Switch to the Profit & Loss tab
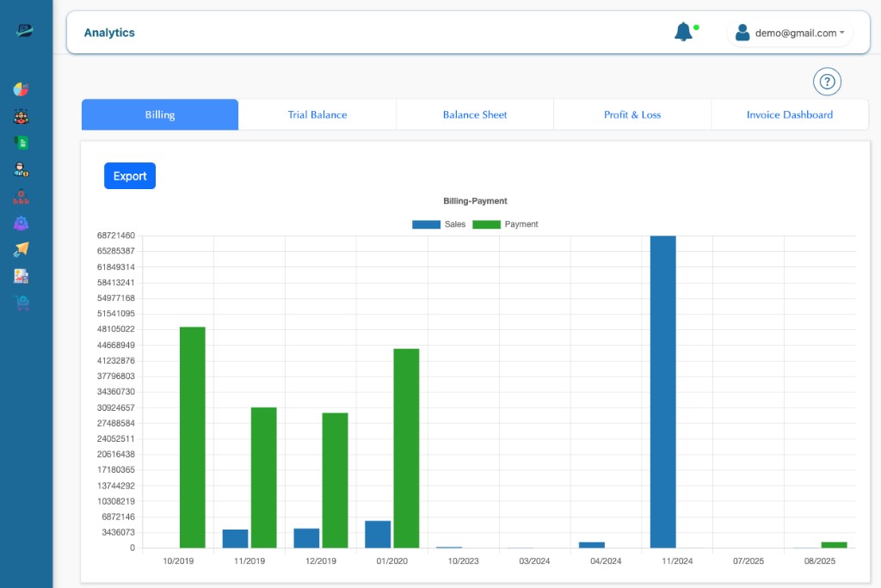 point(632,114)
